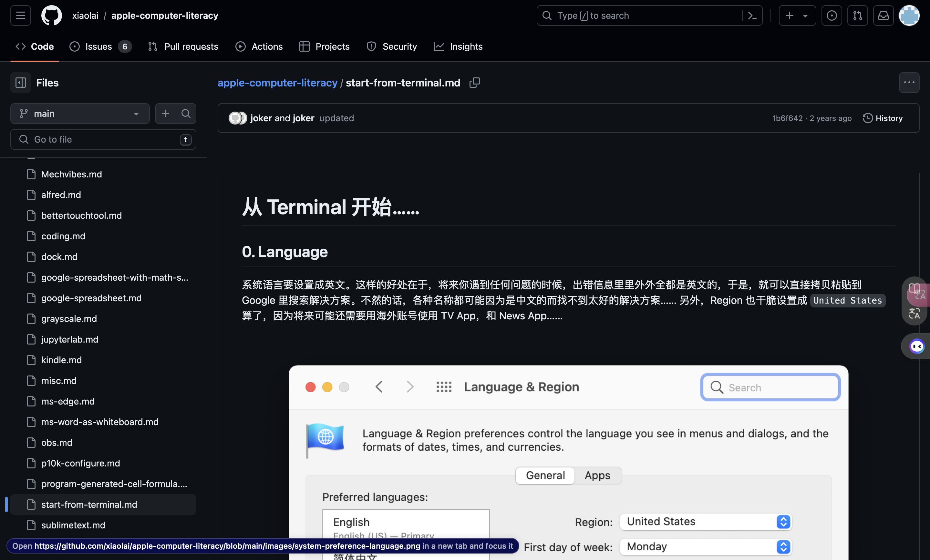Click the pull requests icon in header
The width and height of the screenshot is (930, 560).
click(x=857, y=15)
